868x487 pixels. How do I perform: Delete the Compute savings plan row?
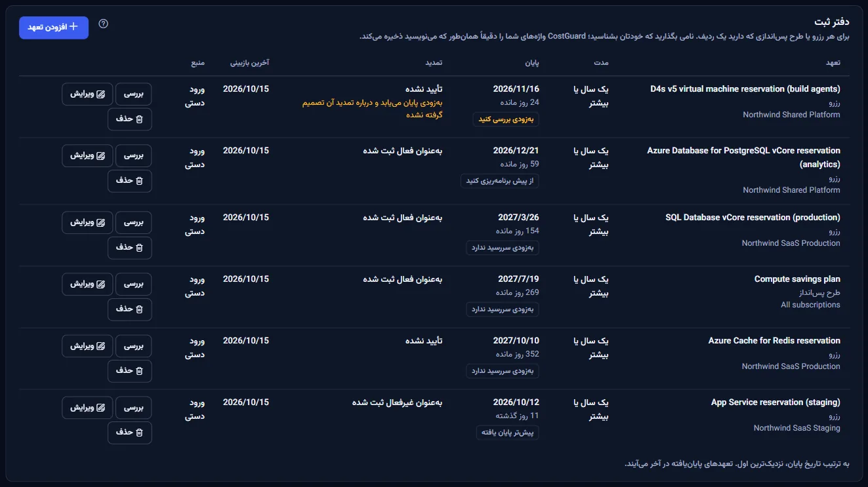click(x=129, y=309)
